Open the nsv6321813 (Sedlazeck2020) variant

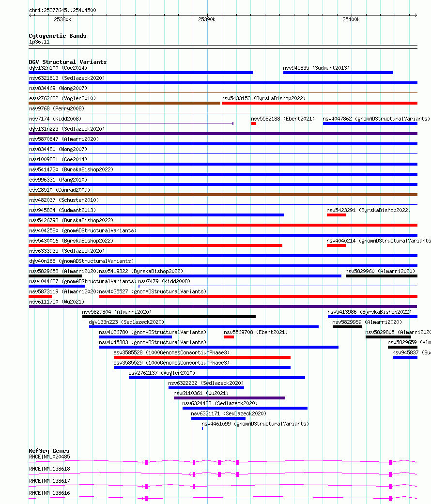click(x=223, y=83)
